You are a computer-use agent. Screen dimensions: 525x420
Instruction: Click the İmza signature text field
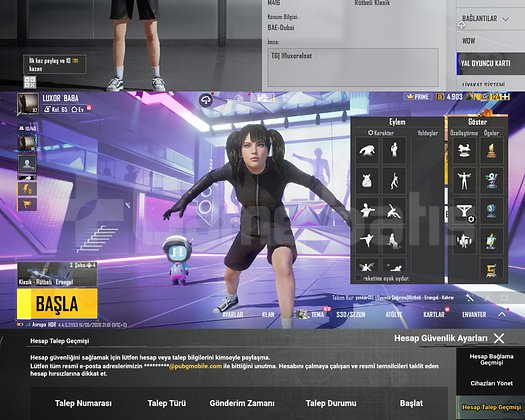pos(353,67)
